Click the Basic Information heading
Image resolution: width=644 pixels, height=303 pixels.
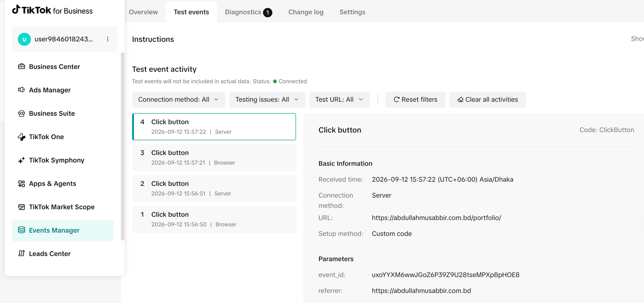coord(345,164)
